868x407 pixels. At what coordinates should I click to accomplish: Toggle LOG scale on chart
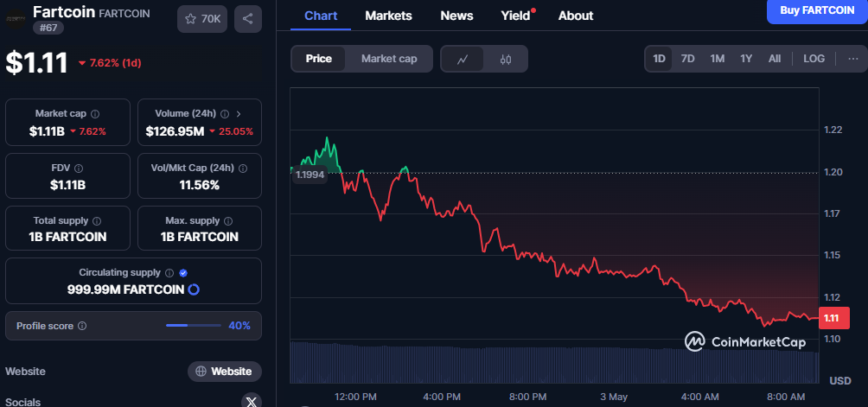click(814, 59)
